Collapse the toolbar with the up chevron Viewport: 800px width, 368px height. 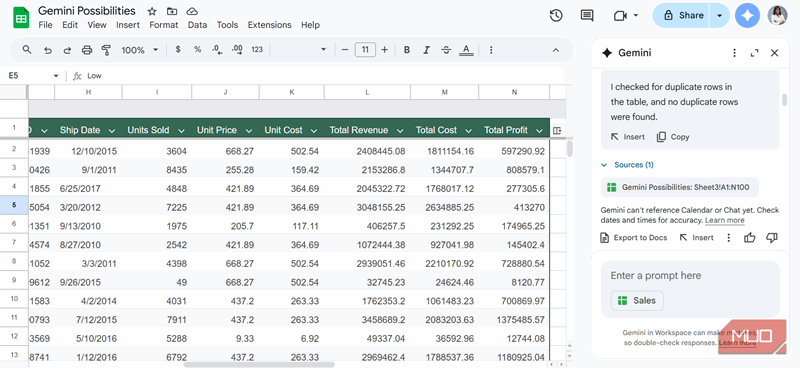tap(556, 50)
